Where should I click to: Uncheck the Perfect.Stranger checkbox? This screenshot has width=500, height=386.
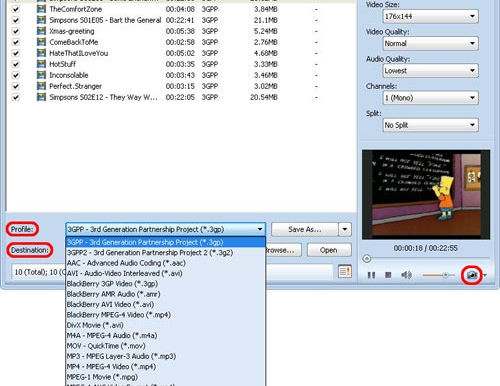16,86
